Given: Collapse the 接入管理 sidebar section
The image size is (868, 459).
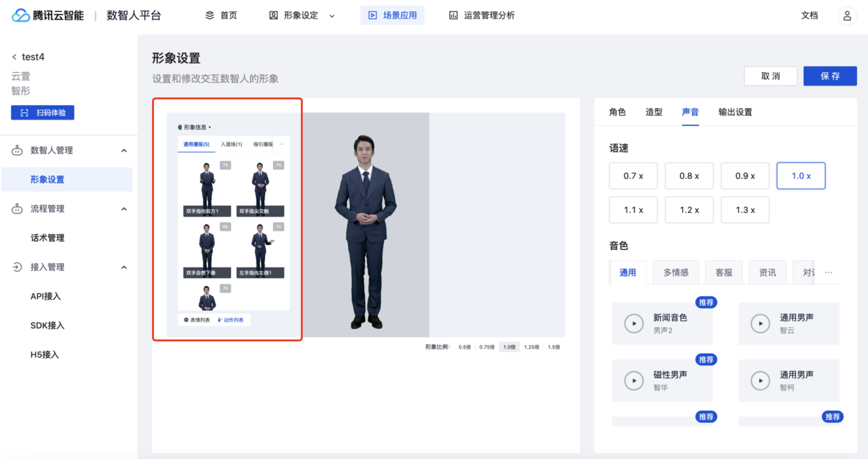Looking at the screenshot, I should click(x=124, y=268).
